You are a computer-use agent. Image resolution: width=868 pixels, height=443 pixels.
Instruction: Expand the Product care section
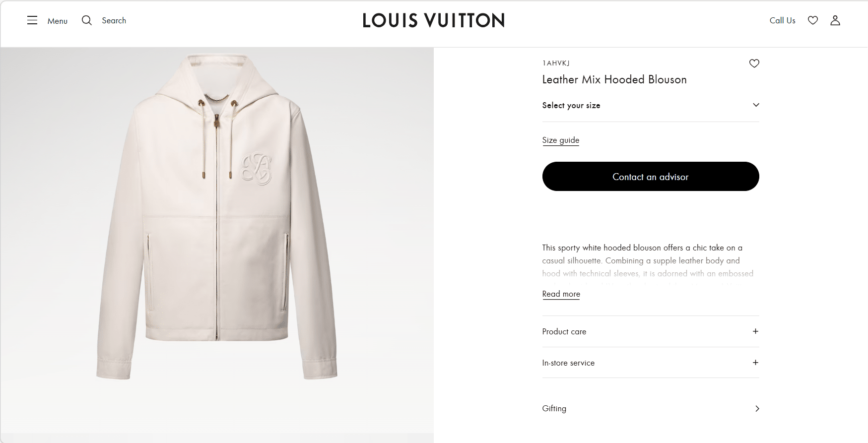tap(564, 332)
